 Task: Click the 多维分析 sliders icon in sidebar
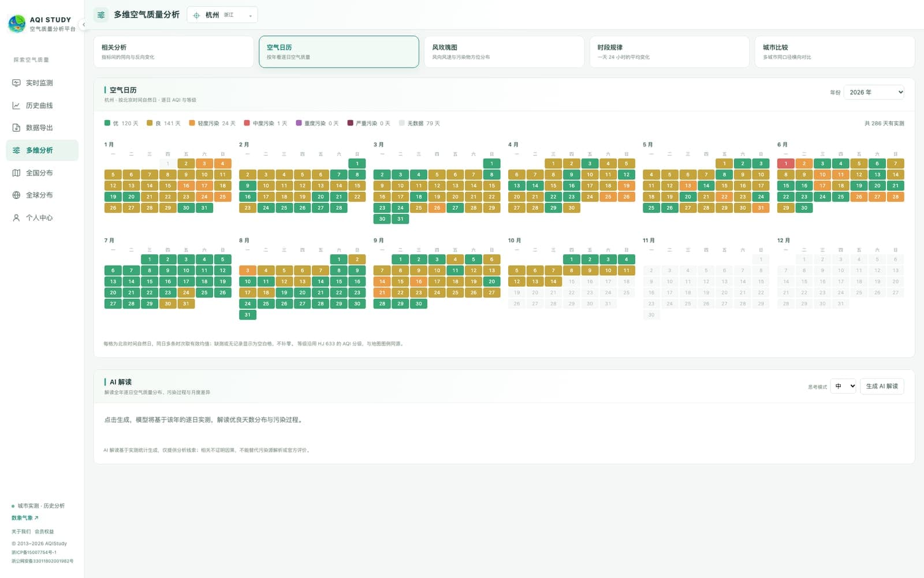[x=16, y=150]
